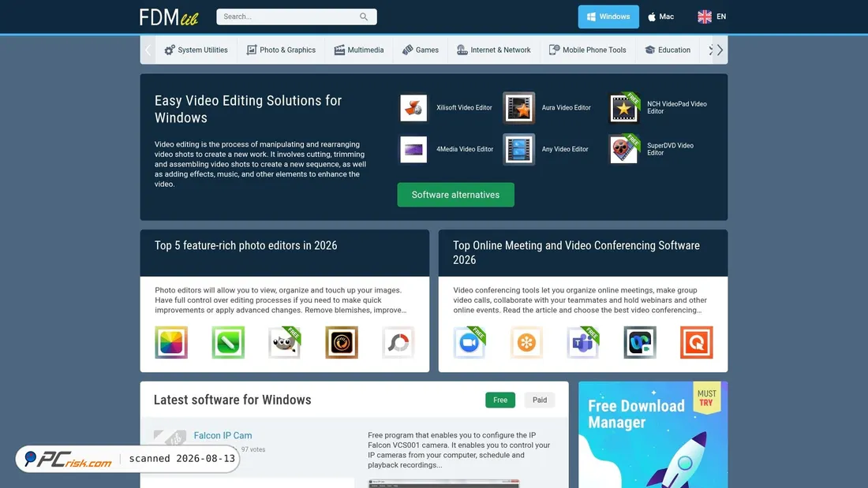Click the Multimedia clapperboard icon
This screenshot has height=488, width=868.
[339, 50]
